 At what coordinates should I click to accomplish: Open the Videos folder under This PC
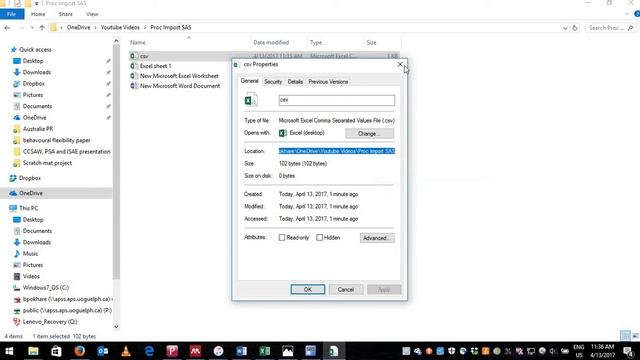pyautogui.click(x=31, y=276)
